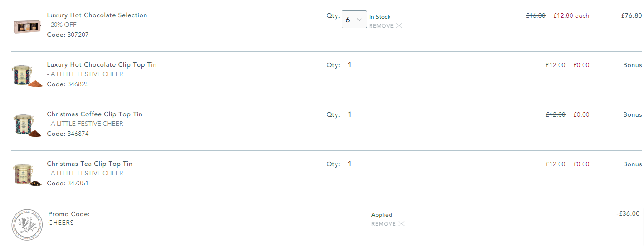644x248 pixels.
Task: Open the Christmas Coffee Clip Top Tin thumbnail
Action: (27, 125)
